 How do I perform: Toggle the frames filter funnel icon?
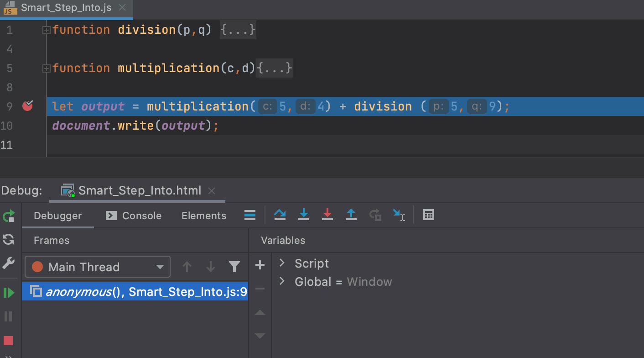(234, 267)
